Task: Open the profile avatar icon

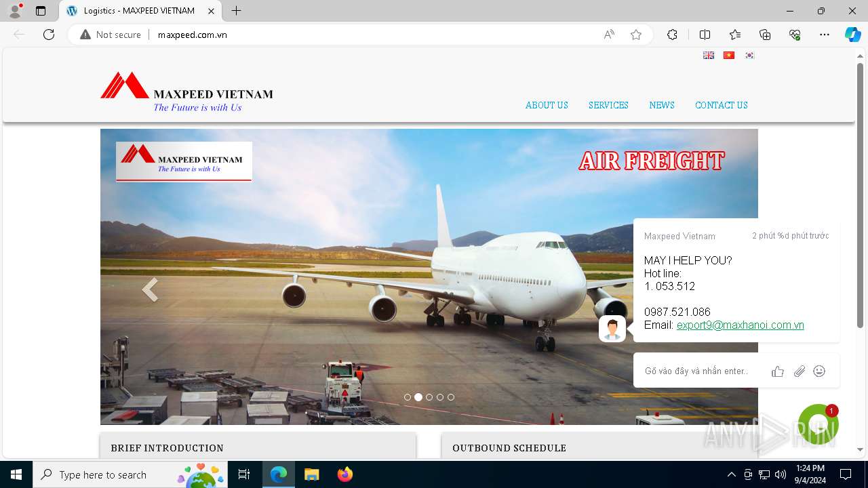Action: coord(15,11)
